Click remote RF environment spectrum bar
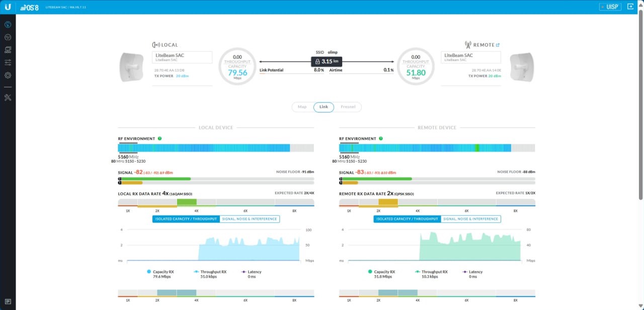 pyautogui.click(x=437, y=148)
